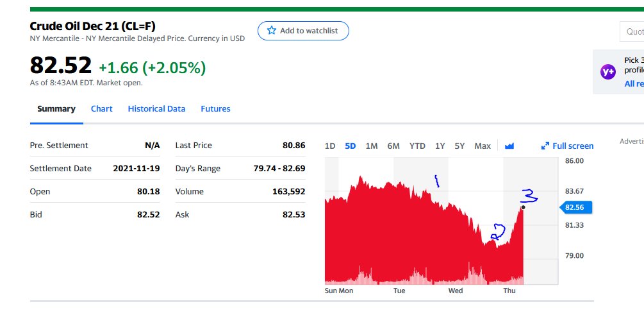Select the YTD chart range

point(417,146)
